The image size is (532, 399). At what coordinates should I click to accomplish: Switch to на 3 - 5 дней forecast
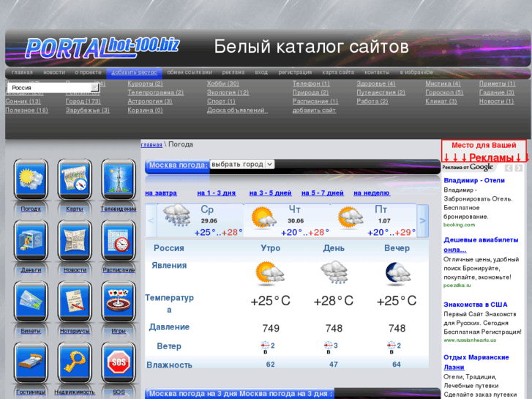coord(271,193)
